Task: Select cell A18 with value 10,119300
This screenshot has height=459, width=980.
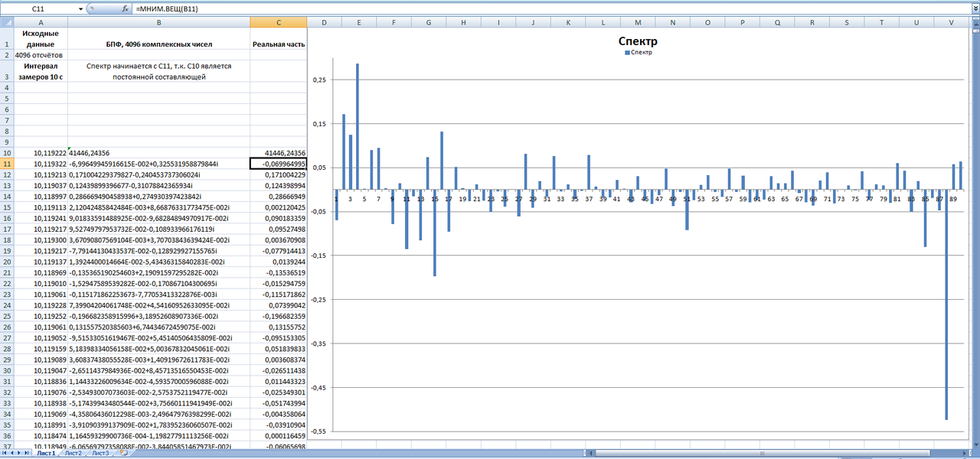Action: click(x=41, y=240)
